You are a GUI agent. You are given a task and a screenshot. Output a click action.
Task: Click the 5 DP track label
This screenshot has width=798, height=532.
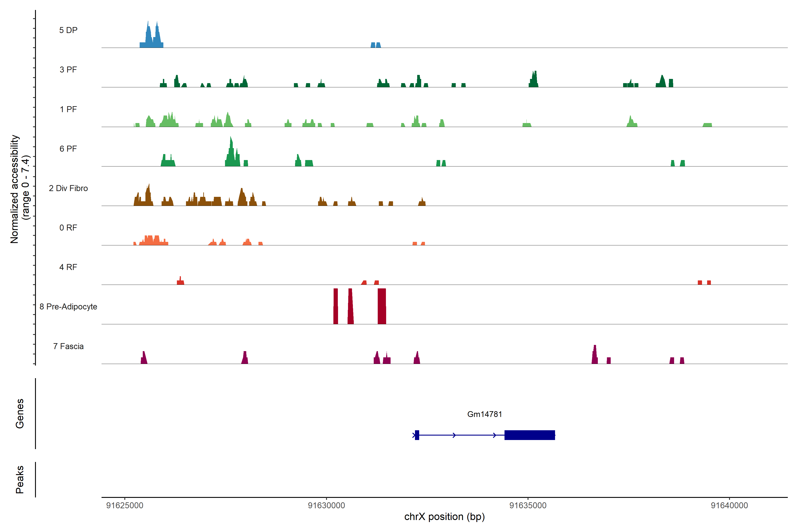click(x=68, y=30)
